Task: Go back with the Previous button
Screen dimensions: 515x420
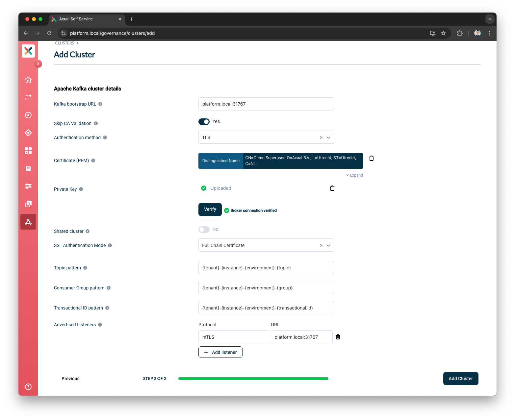Action: pyautogui.click(x=70, y=379)
